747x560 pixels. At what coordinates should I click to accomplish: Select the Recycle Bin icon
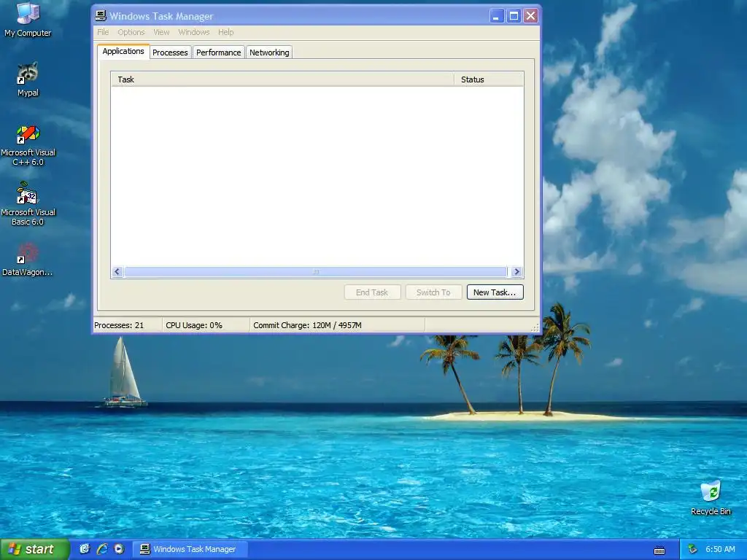pos(711,497)
